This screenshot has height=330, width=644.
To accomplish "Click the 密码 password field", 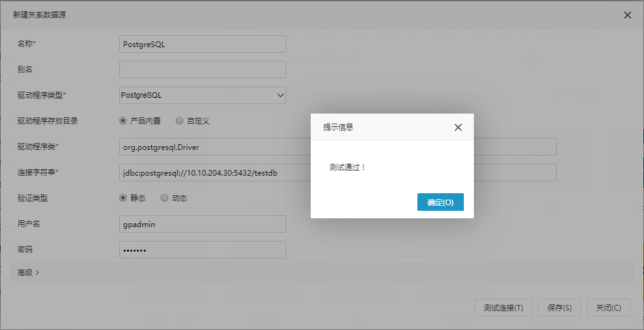I will 203,250.
